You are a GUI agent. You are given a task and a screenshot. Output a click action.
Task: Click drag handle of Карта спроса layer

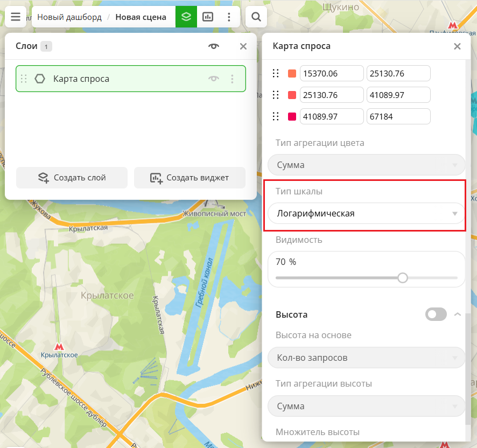click(24, 79)
